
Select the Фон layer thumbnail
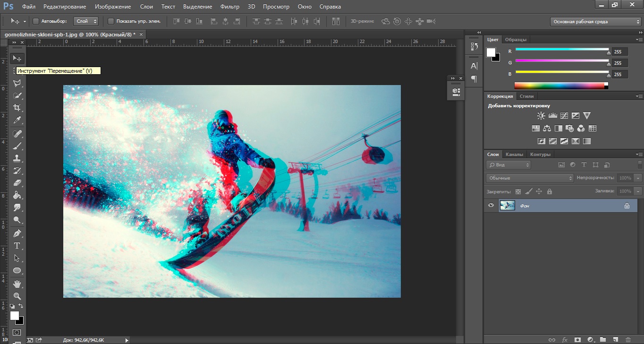tap(508, 205)
